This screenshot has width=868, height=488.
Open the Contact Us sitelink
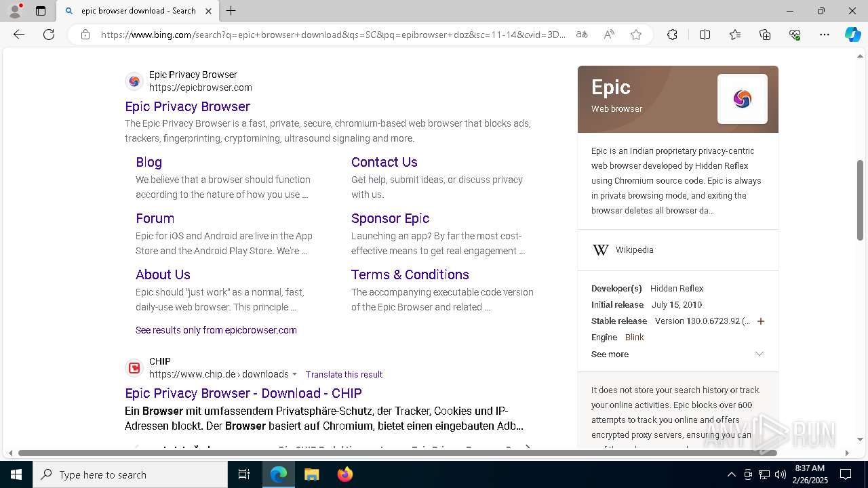tap(384, 162)
